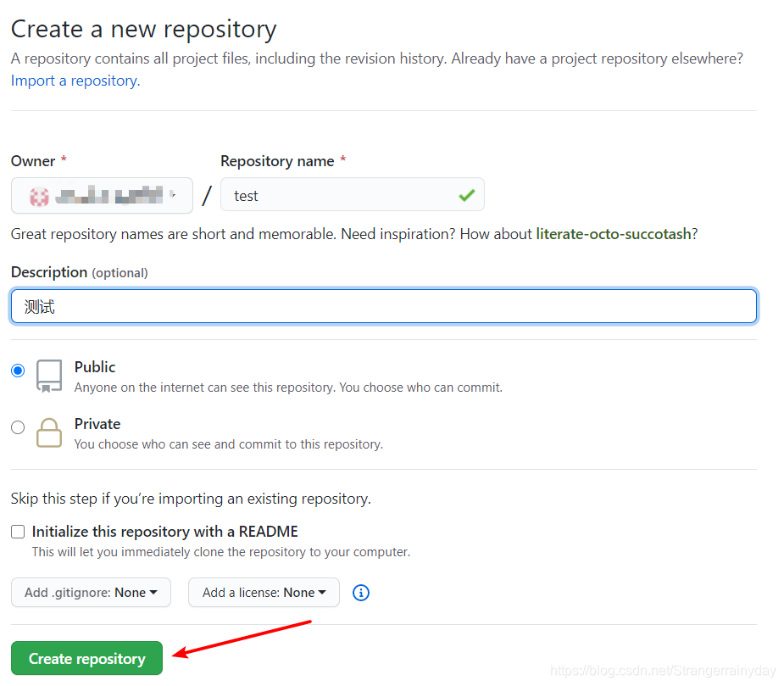Select the Private radio button
This screenshot has height=686, width=784.
coord(18,427)
